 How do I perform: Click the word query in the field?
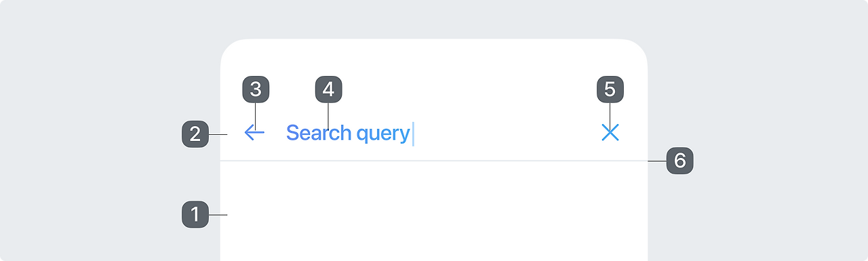point(383,134)
